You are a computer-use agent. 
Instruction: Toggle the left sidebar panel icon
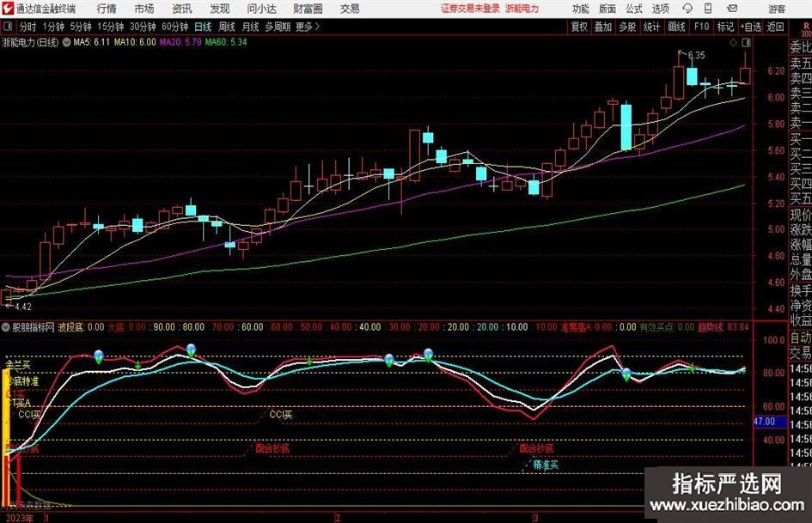point(8,27)
